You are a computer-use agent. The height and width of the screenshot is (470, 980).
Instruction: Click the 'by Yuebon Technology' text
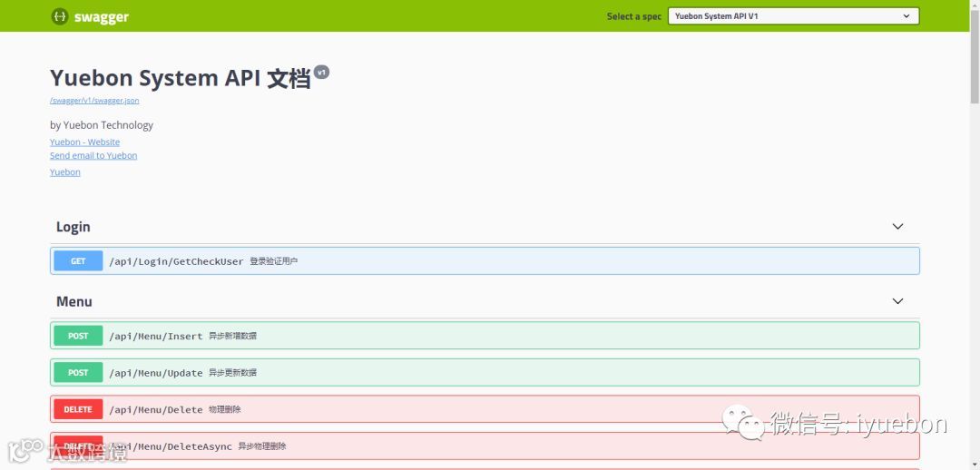102,125
